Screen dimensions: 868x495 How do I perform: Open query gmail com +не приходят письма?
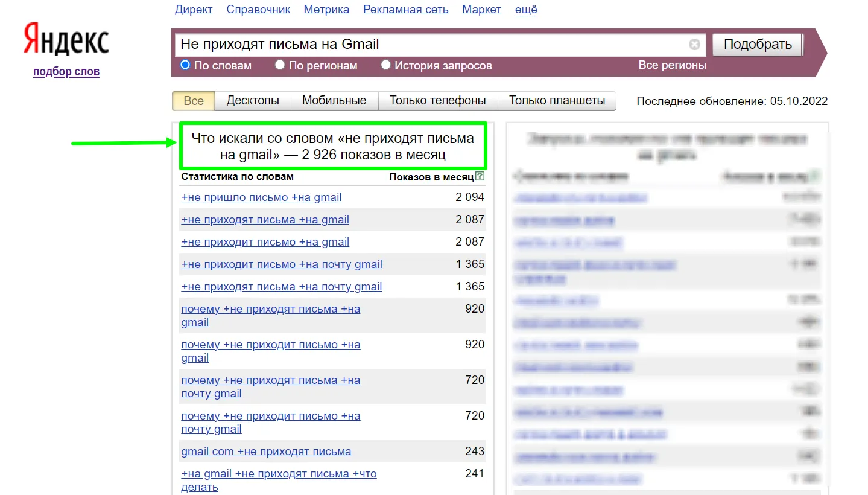click(x=266, y=452)
